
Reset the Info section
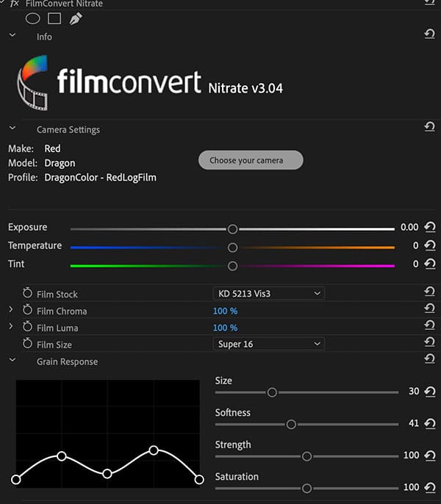(429, 34)
